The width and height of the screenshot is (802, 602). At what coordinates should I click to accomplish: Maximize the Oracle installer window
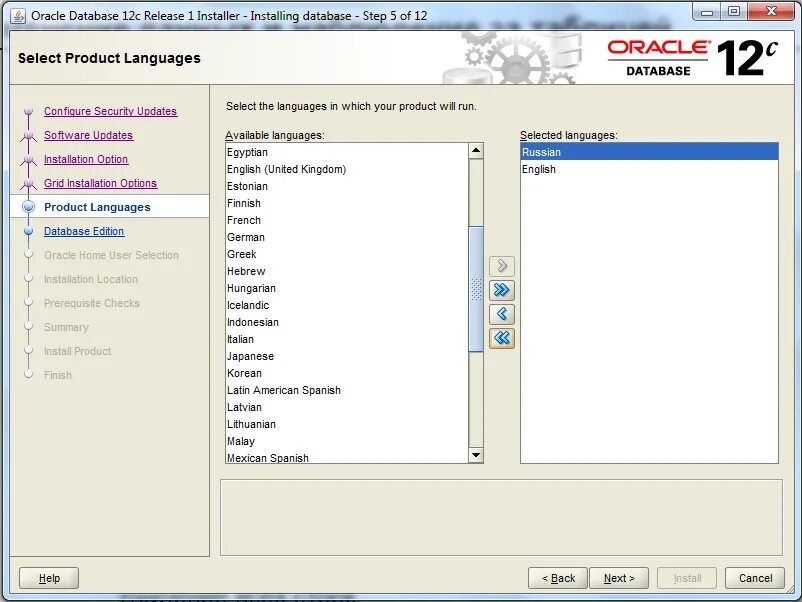(x=733, y=12)
